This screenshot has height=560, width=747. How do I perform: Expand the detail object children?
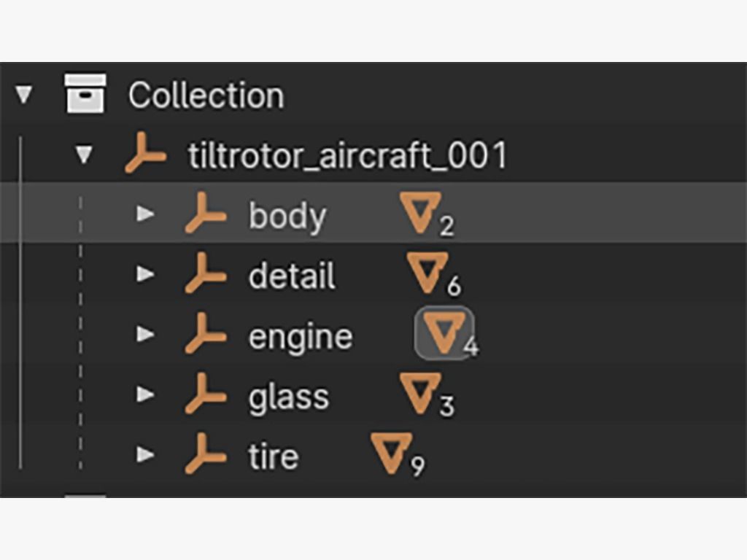click(x=146, y=274)
